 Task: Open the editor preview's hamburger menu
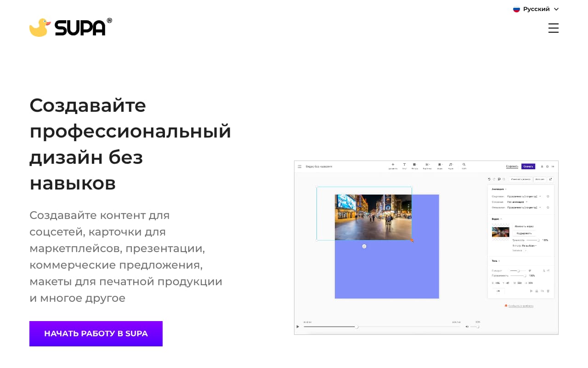[x=300, y=167]
